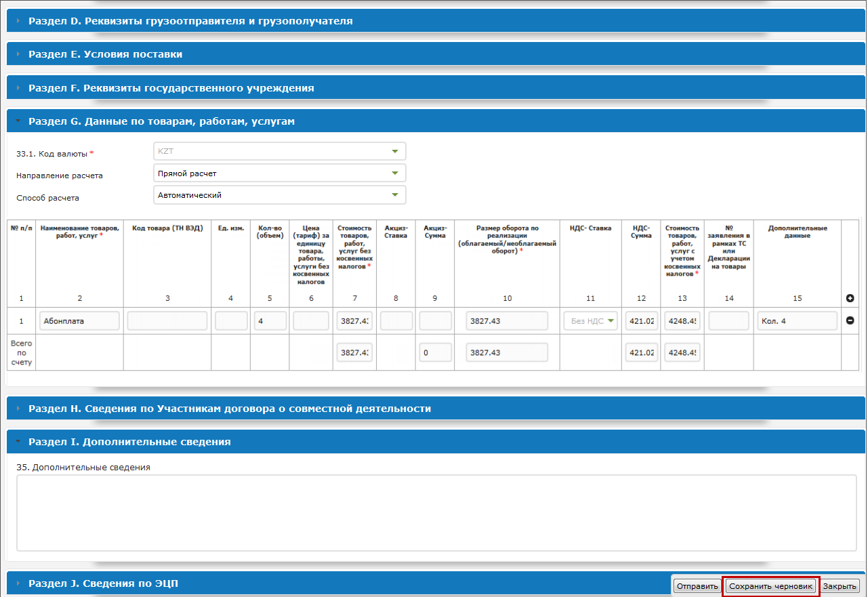Expand Раздел F. Реквизиты государственного учреждения
This screenshot has width=868, height=597.
(436, 88)
